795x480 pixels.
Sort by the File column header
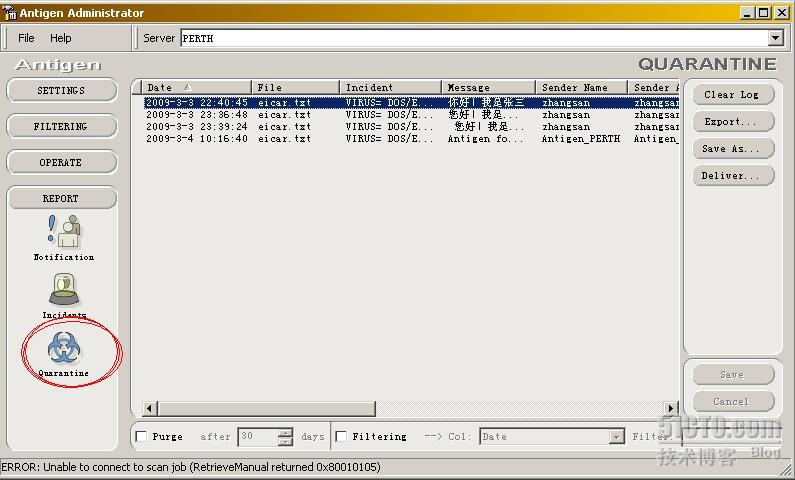[x=296, y=87]
